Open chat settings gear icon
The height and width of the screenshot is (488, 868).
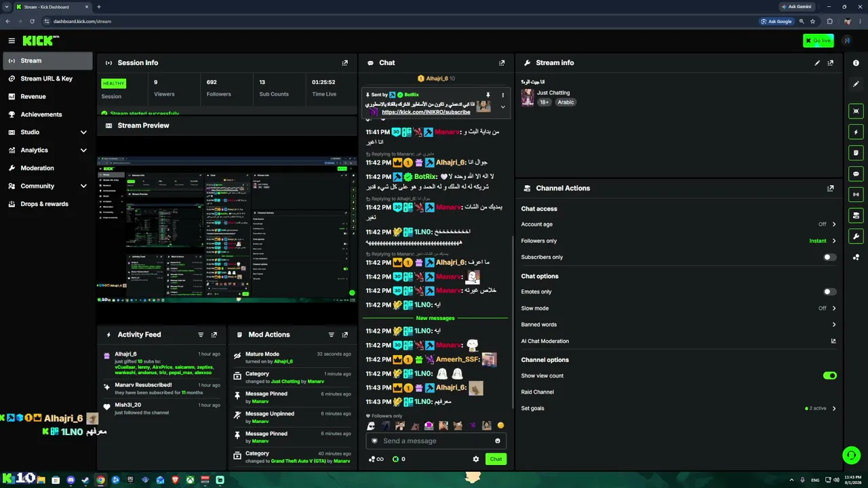pos(476,459)
